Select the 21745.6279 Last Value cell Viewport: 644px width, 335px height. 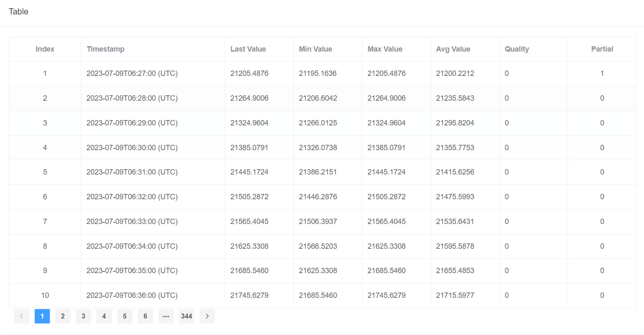coord(249,295)
